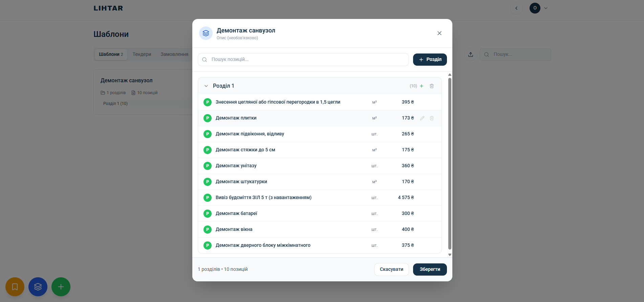Select the green P badge of Демонтаж унітазу

coord(208,166)
